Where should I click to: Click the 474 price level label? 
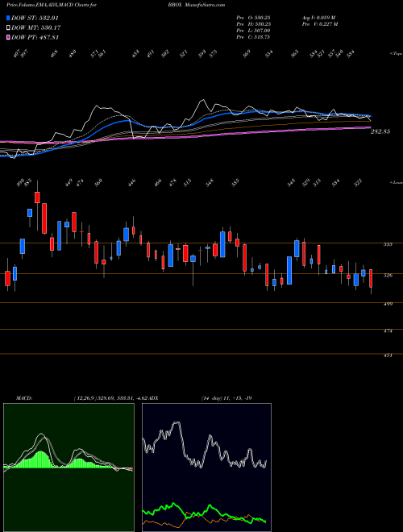389,330
